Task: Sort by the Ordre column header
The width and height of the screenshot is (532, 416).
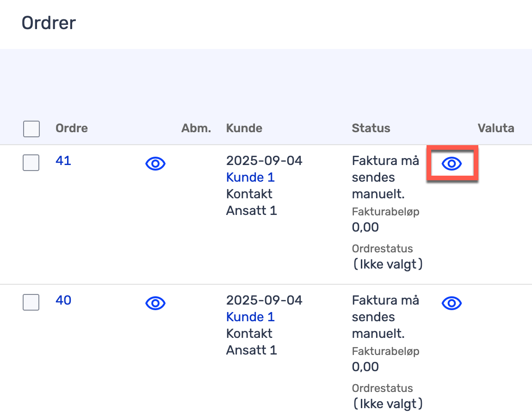Action: point(72,128)
